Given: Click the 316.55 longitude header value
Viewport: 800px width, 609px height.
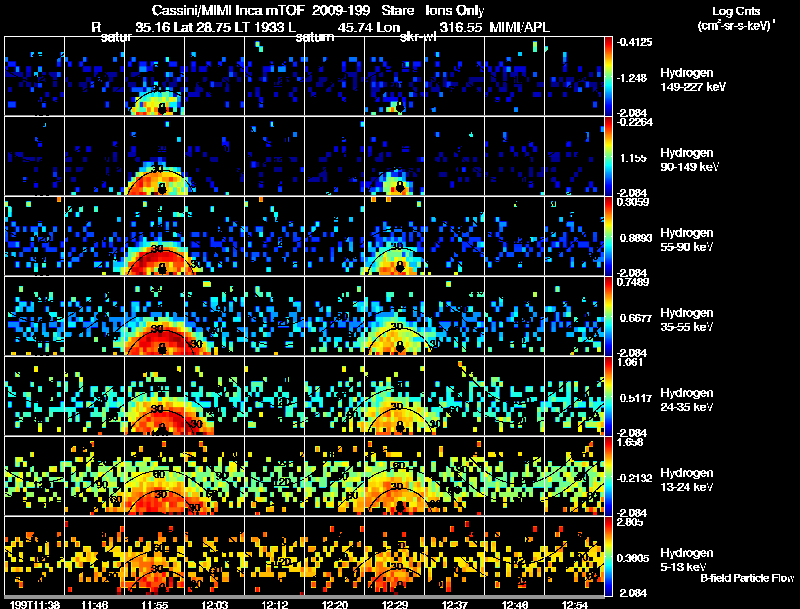Looking at the screenshot, I should click(x=461, y=27).
